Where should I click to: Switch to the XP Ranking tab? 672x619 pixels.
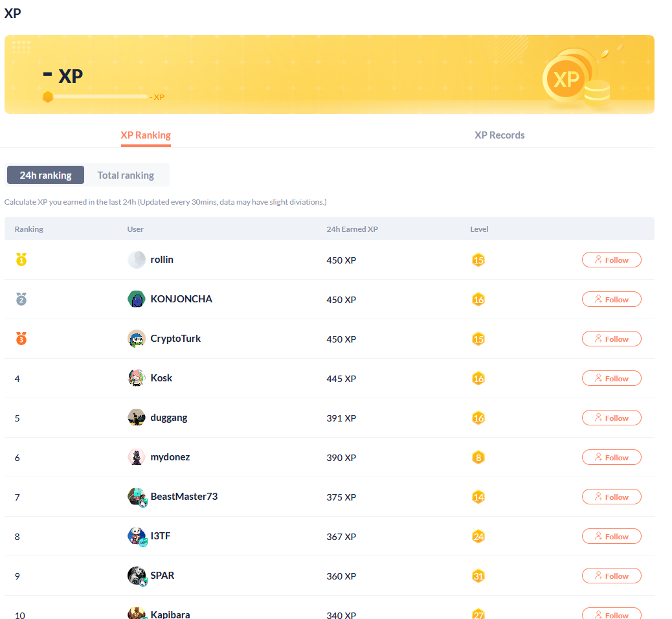[x=146, y=135]
